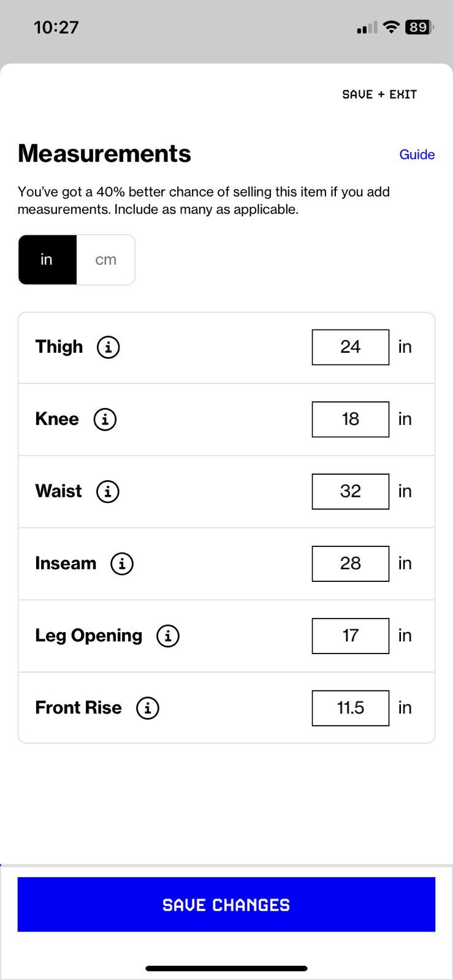This screenshot has width=453, height=980.
Task: Edit the Thigh value field
Action: [x=350, y=347]
